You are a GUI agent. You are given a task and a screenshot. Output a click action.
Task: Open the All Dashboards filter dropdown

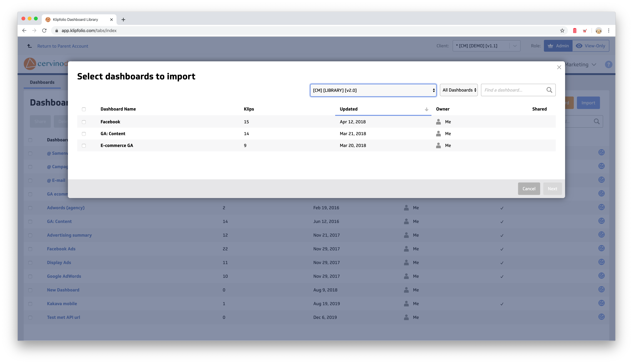(459, 90)
